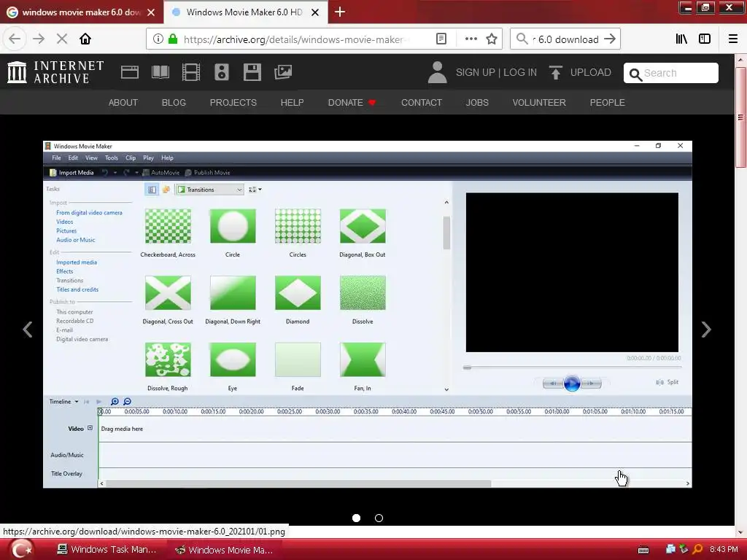This screenshot has width=747, height=560.
Task: Click the UPLOAD link
Action: 591,72
